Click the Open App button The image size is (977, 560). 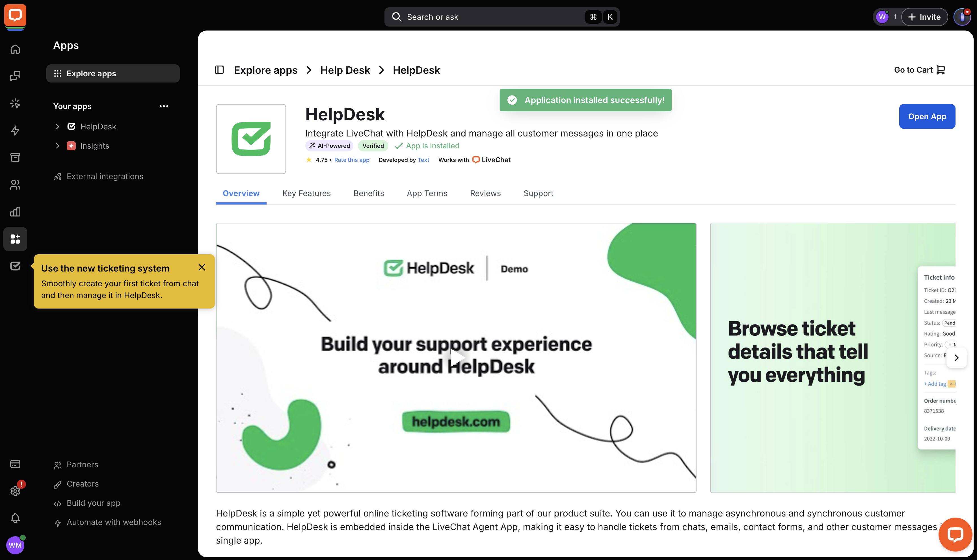(927, 116)
